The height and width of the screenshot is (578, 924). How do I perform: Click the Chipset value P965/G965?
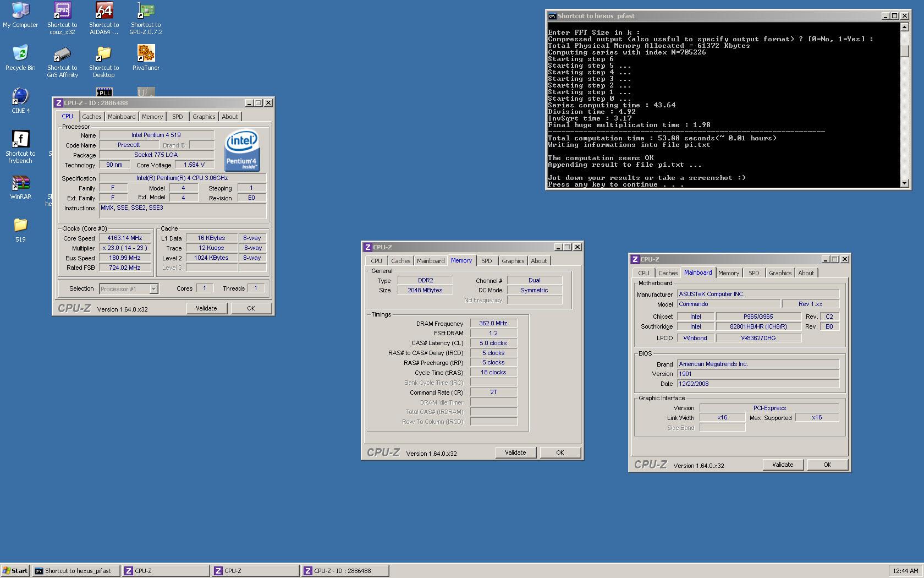(x=758, y=317)
